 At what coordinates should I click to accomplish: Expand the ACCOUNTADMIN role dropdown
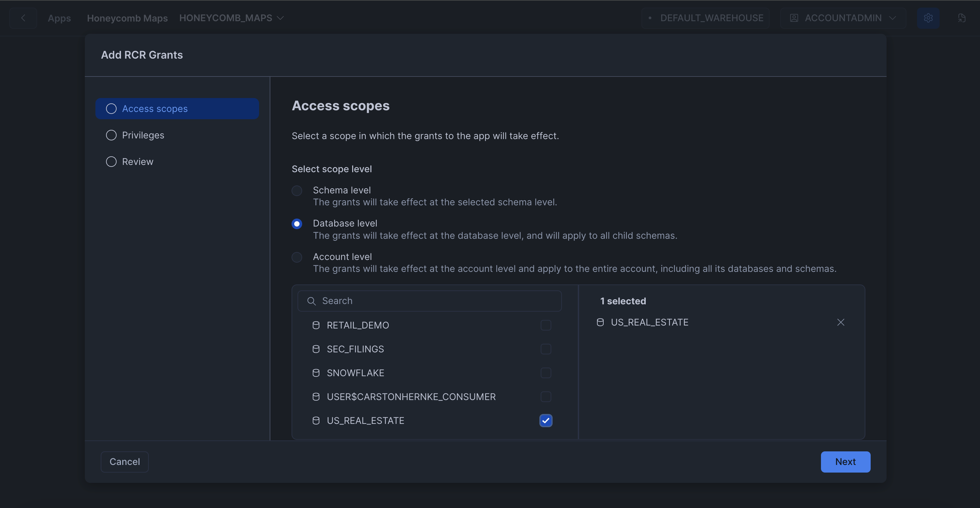[x=893, y=18]
